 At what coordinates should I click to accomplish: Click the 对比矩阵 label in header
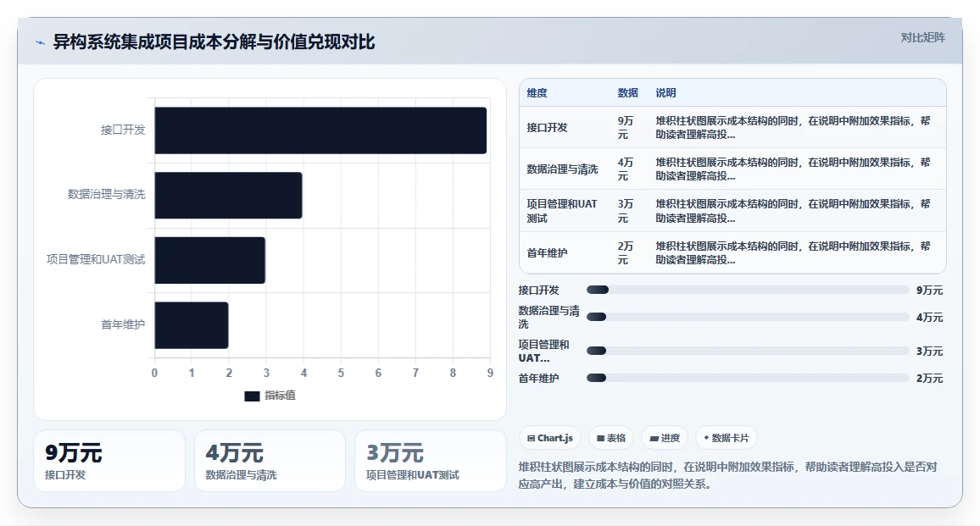(x=922, y=37)
